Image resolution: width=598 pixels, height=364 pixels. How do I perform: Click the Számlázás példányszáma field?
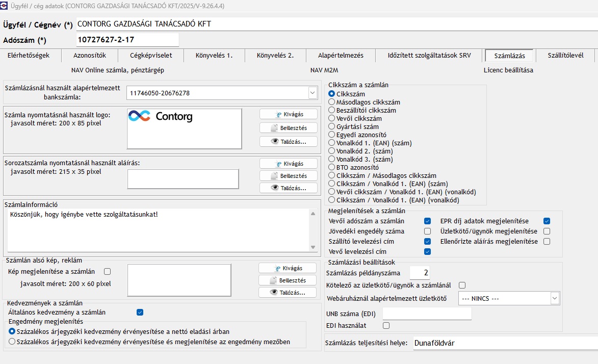420,272
